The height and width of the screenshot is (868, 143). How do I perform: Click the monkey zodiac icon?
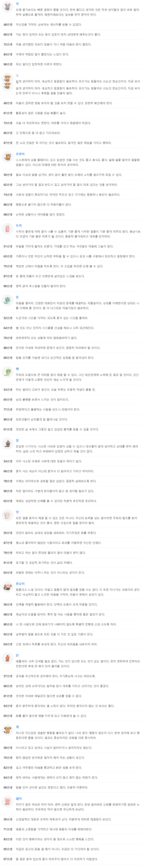pyautogui.click(x=7, y=587)
